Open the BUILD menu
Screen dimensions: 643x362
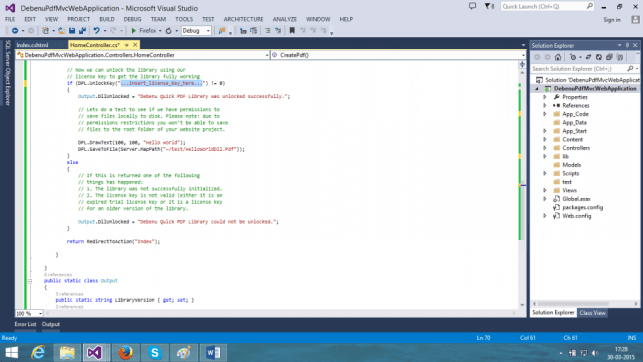coord(107,19)
